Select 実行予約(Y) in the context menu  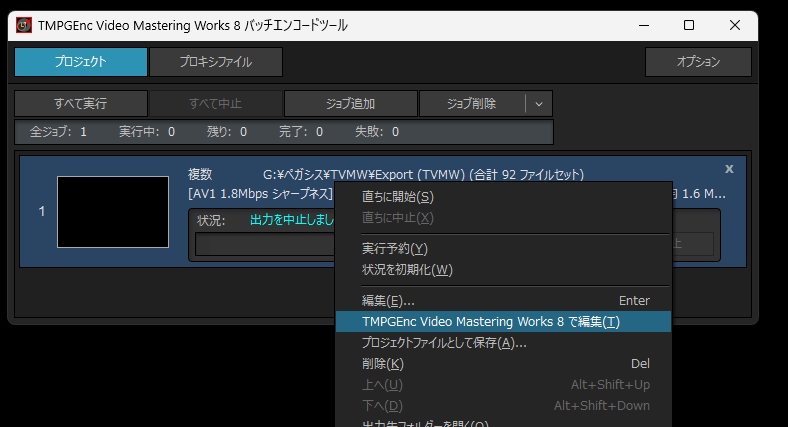coord(394,248)
